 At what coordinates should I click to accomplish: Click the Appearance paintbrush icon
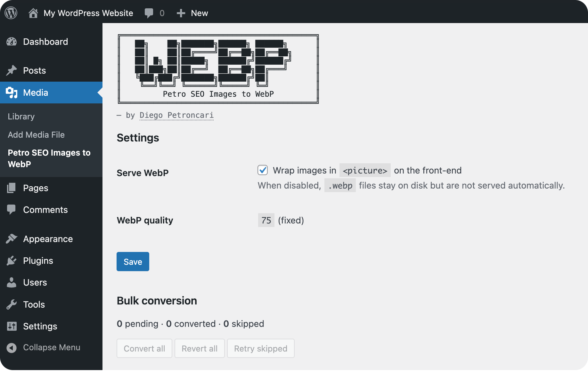pyautogui.click(x=12, y=239)
